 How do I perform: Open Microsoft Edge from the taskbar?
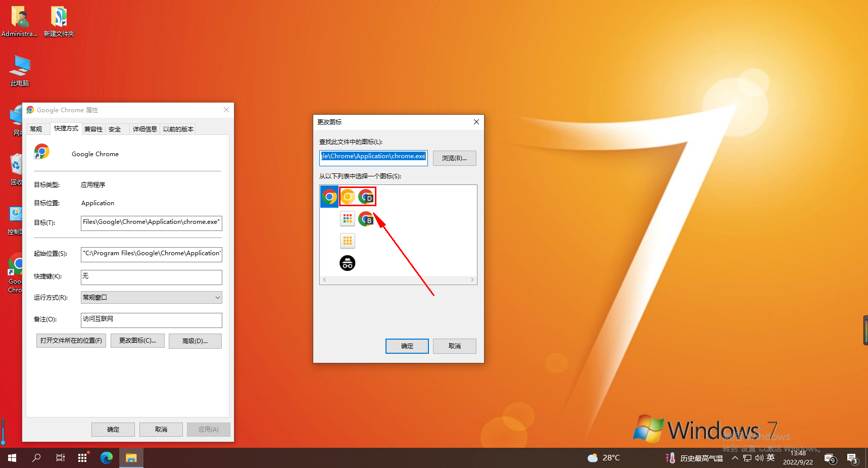107,458
